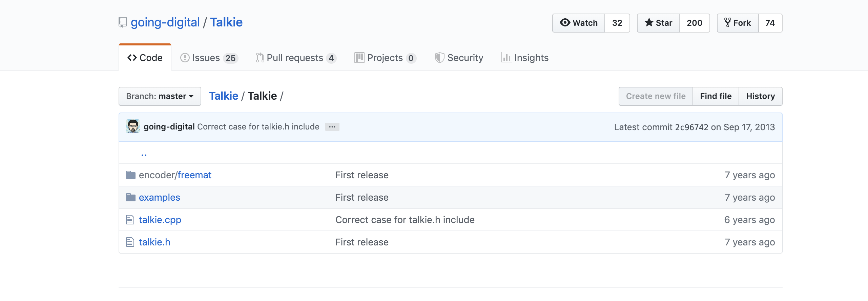Click the Find file button
This screenshot has width=868, height=301.
(716, 96)
